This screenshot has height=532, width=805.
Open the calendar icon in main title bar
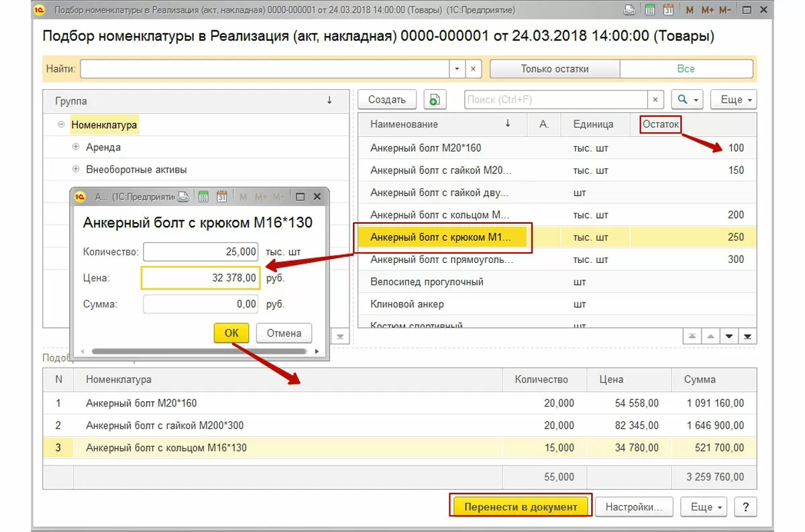tap(668, 10)
